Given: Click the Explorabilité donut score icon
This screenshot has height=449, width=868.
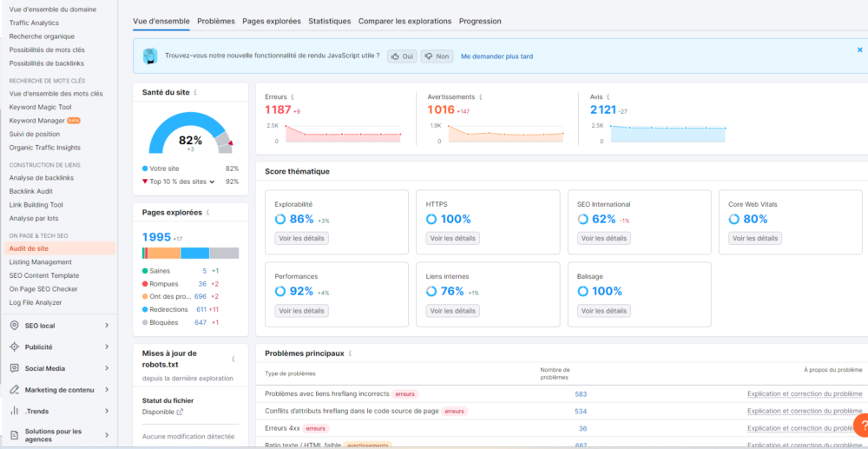Looking at the screenshot, I should tap(280, 219).
